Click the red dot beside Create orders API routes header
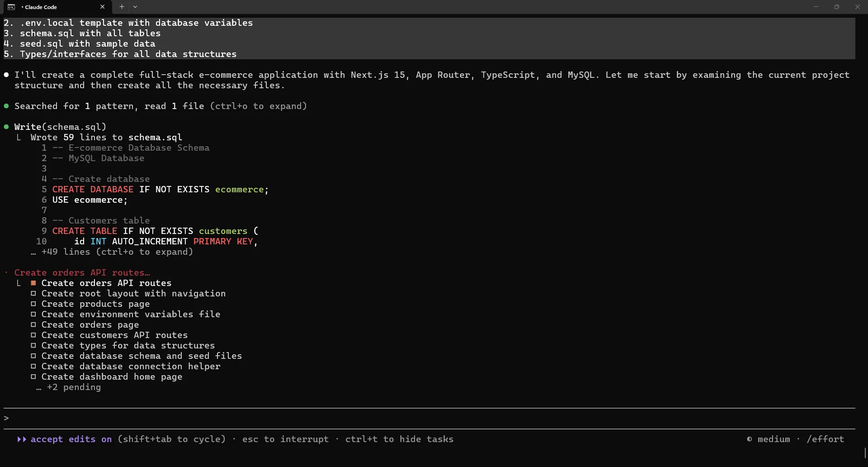Image resolution: width=868 pixels, height=467 pixels. pyautogui.click(x=6, y=272)
